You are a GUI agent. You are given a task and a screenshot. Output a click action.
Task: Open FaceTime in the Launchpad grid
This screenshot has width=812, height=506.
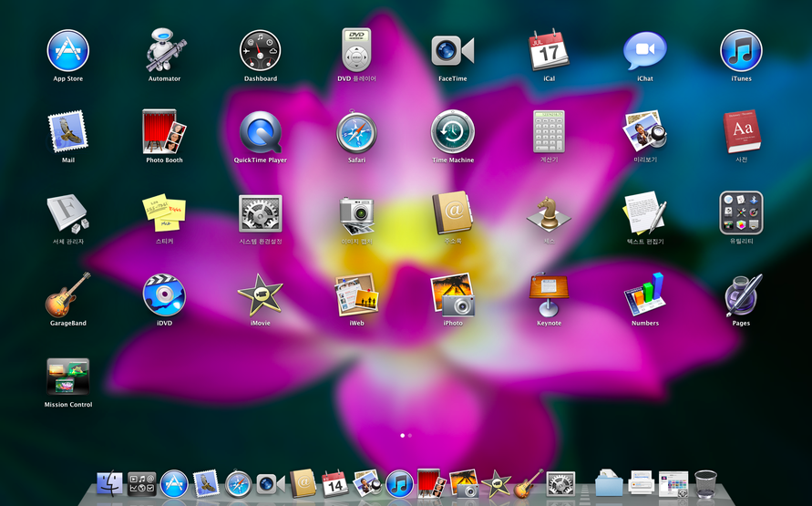pos(453,51)
